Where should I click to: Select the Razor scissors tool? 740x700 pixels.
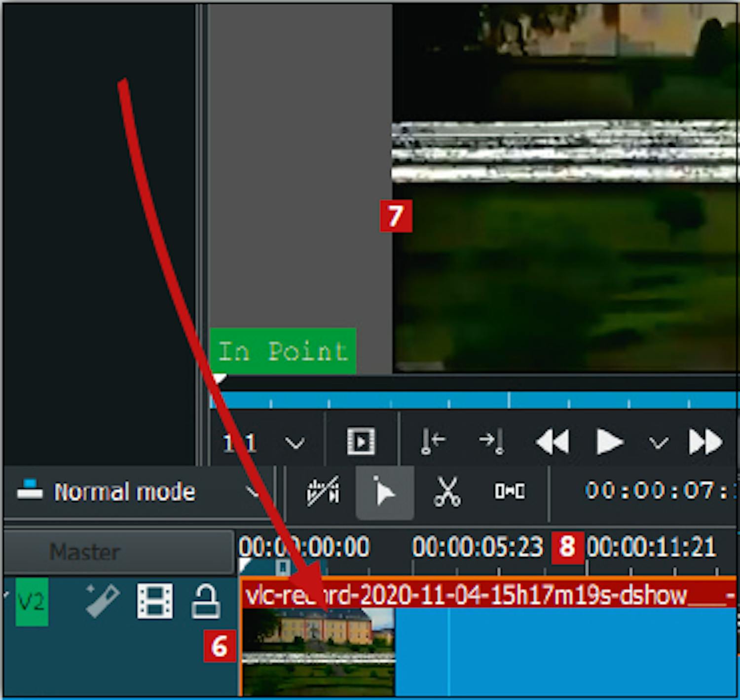pos(447,492)
